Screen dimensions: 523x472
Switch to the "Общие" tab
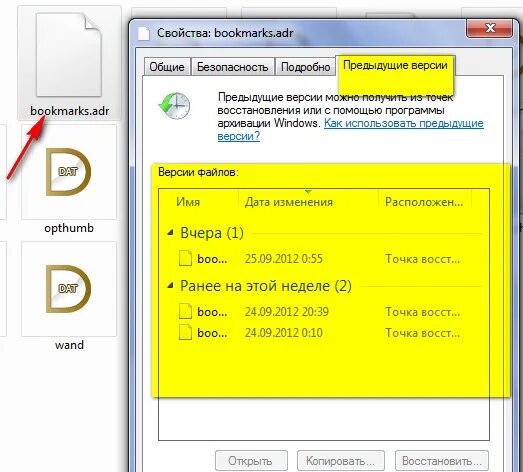167,67
